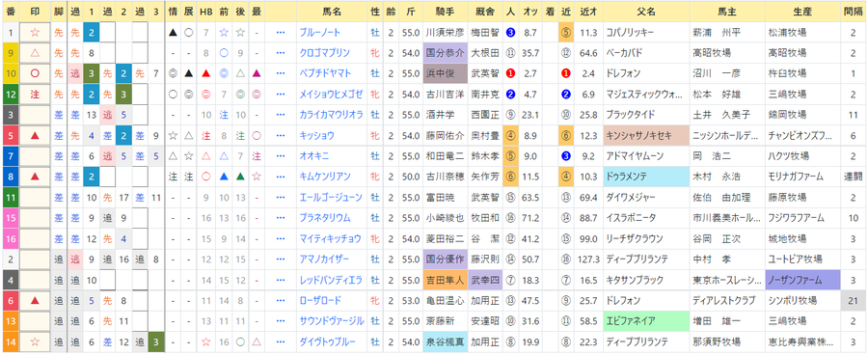Image resolution: width=868 pixels, height=355 pixels.
Task: Click the ▲ mark cell for horse number 5
Action: [35, 136]
